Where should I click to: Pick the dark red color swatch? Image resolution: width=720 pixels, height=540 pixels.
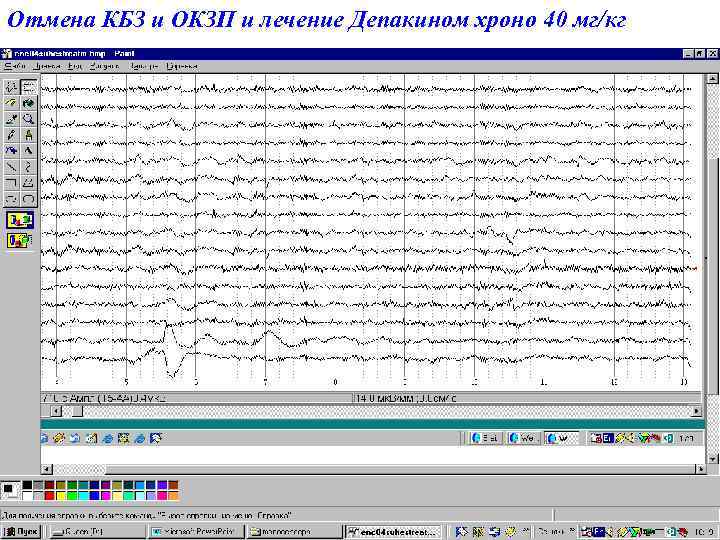50,485
